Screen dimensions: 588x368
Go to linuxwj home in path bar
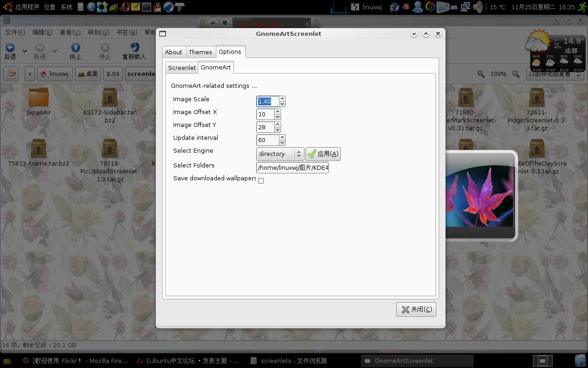pyautogui.click(x=55, y=74)
